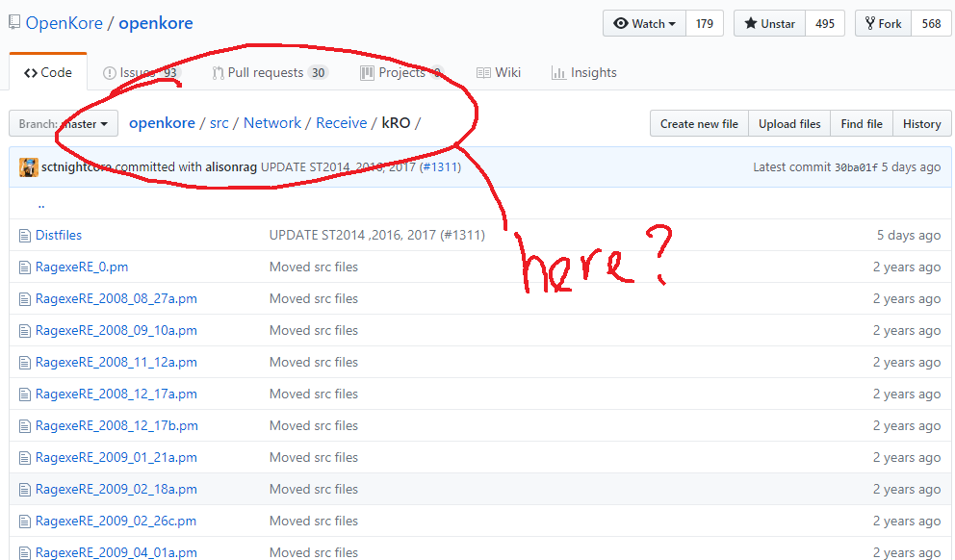Click the Insights bar graph icon
Viewport: 955px width, 560px height.
click(558, 73)
